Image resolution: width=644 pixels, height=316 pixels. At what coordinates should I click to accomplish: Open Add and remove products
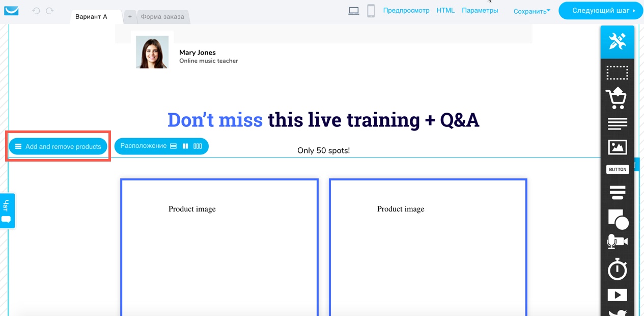point(58,146)
